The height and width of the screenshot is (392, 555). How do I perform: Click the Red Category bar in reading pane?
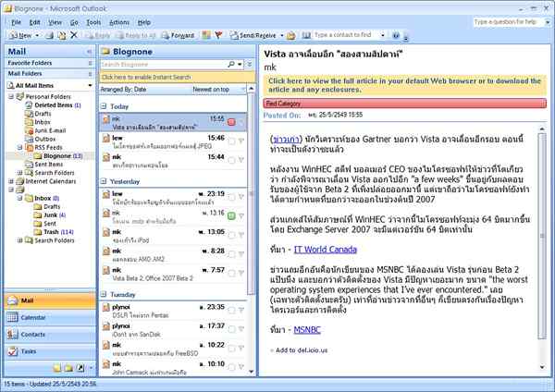coord(404,104)
